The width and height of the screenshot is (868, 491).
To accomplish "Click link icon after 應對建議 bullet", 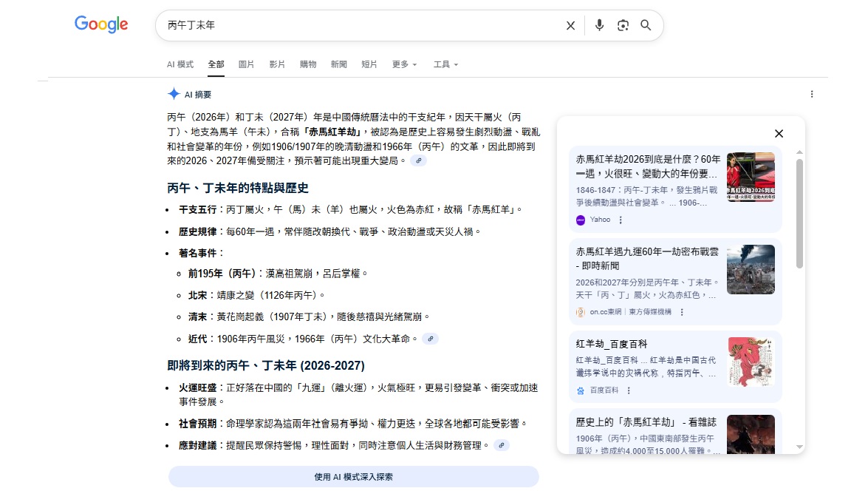I will pos(502,445).
